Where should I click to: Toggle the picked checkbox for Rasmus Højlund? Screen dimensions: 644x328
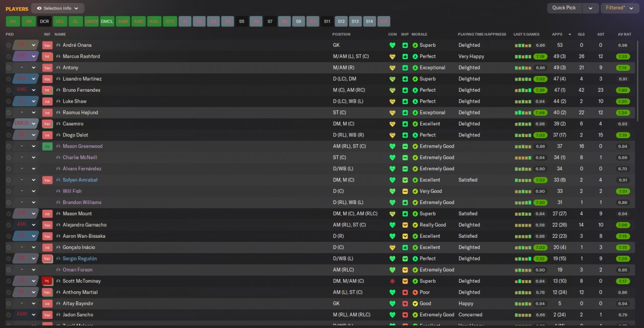click(x=9, y=113)
